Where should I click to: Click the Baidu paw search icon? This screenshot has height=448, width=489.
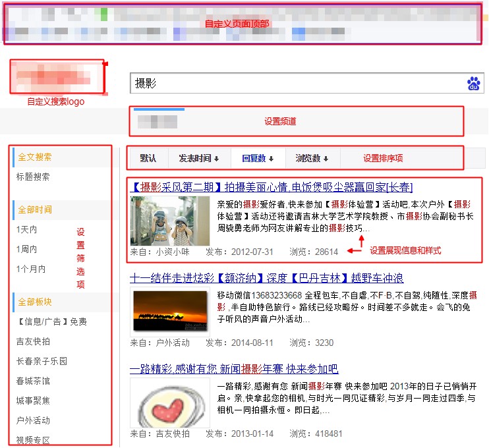pyautogui.click(x=474, y=84)
